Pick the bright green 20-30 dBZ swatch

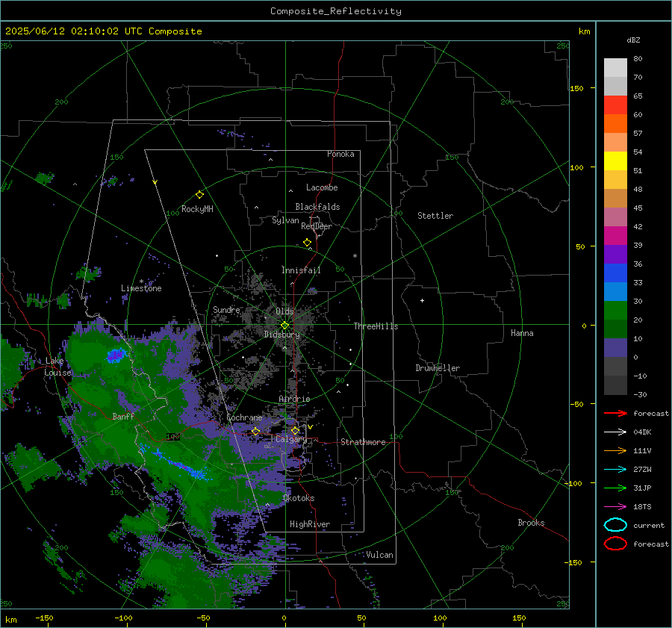tap(615, 310)
